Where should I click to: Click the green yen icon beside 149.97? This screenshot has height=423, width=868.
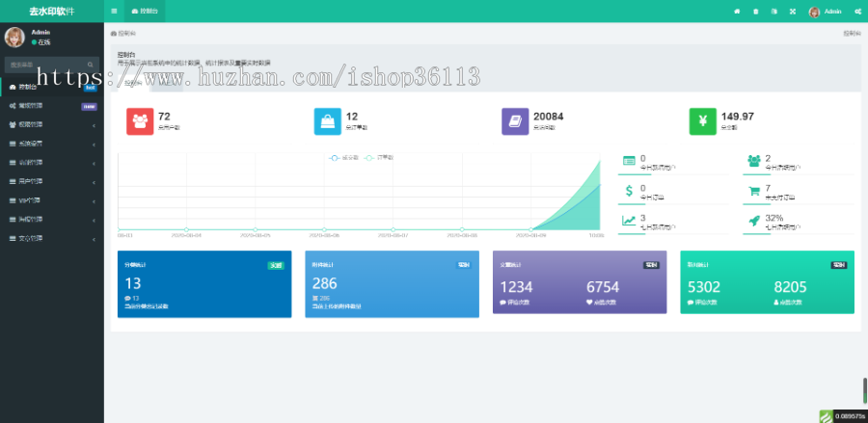[702, 121]
